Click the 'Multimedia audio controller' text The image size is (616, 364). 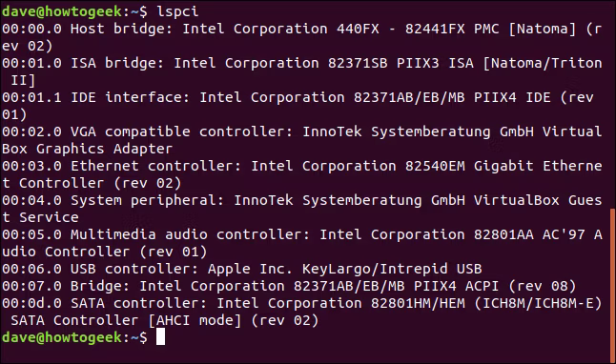(190, 234)
